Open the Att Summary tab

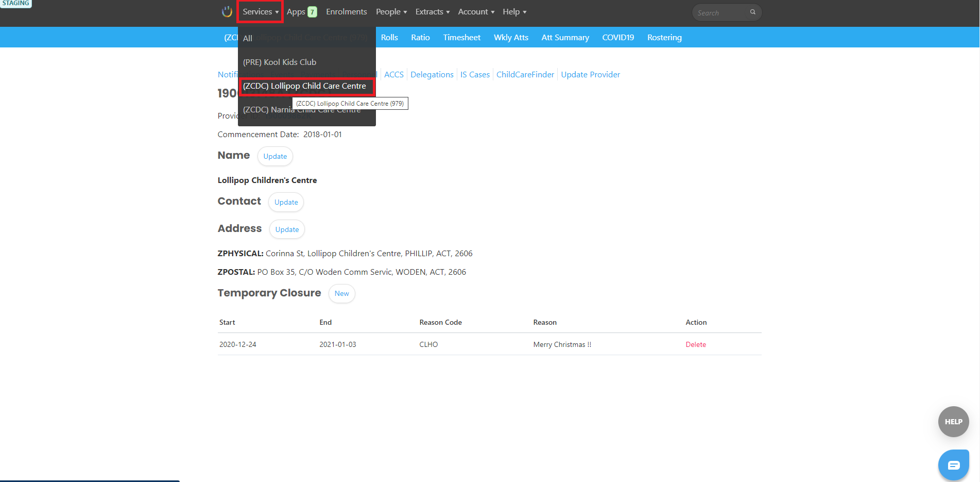point(565,38)
